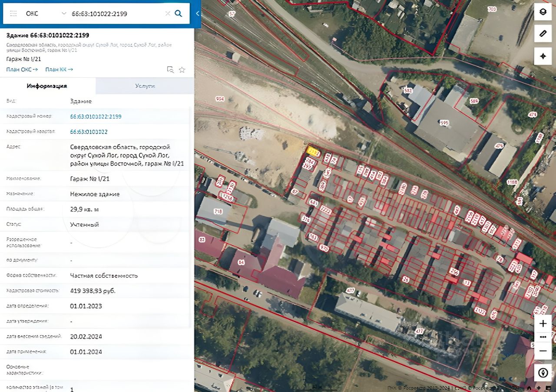
Task: Click cadastral quarter 66:63:0101022 link
Action: (x=89, y=132)
